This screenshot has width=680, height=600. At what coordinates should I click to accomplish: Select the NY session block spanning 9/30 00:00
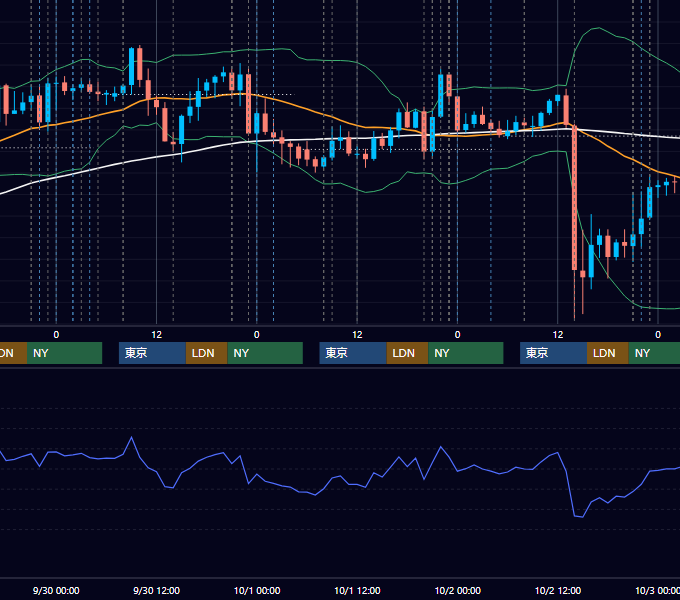click(x=64, y=353)
